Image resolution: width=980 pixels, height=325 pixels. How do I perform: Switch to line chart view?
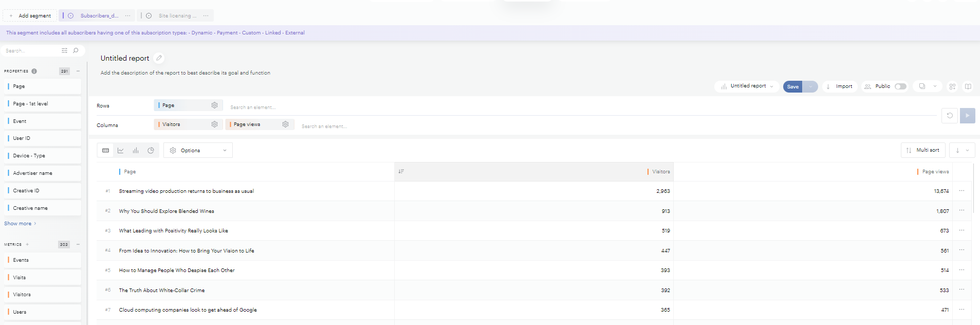tap(121, 151)
